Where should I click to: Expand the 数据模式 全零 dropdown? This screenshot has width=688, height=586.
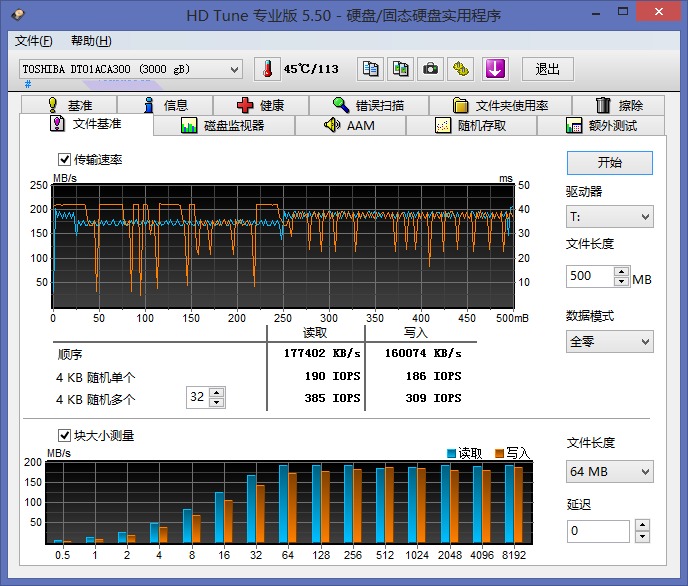coord(609,341)
